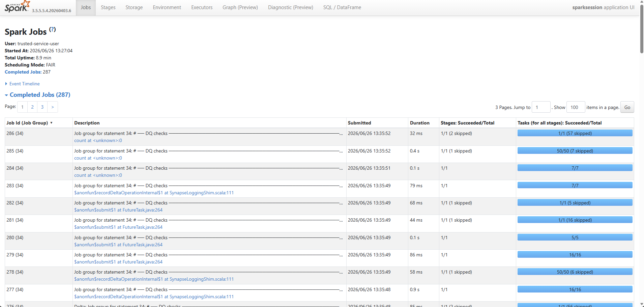Switch to SQL / DataFrame tab
The image size is (644, 307).
coord(342,7)
